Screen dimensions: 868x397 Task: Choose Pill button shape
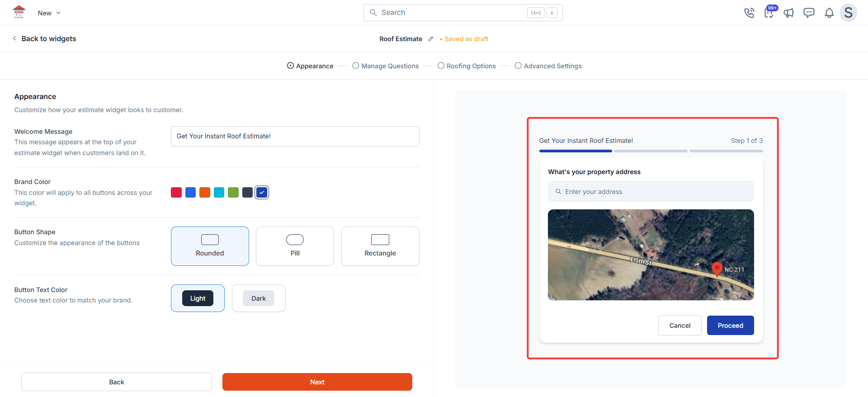[295, 246]
